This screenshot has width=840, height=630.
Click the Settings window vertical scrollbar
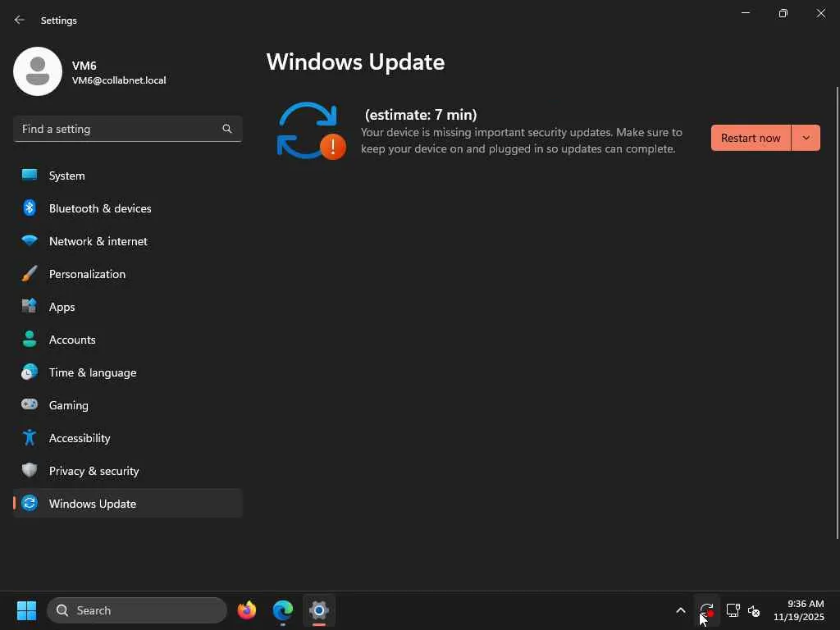838,313
